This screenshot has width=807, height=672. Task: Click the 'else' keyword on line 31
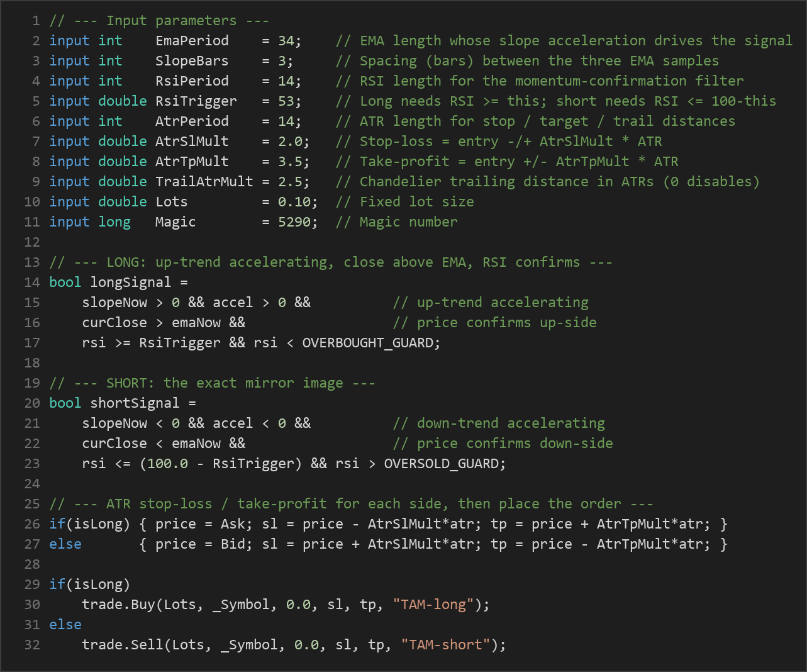(x=65, y=625)
